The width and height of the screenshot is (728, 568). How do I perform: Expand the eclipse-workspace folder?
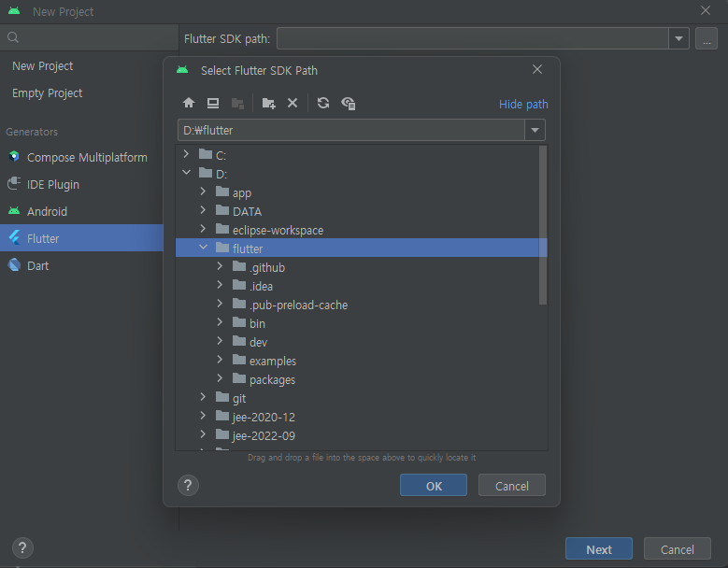(203, 228)
